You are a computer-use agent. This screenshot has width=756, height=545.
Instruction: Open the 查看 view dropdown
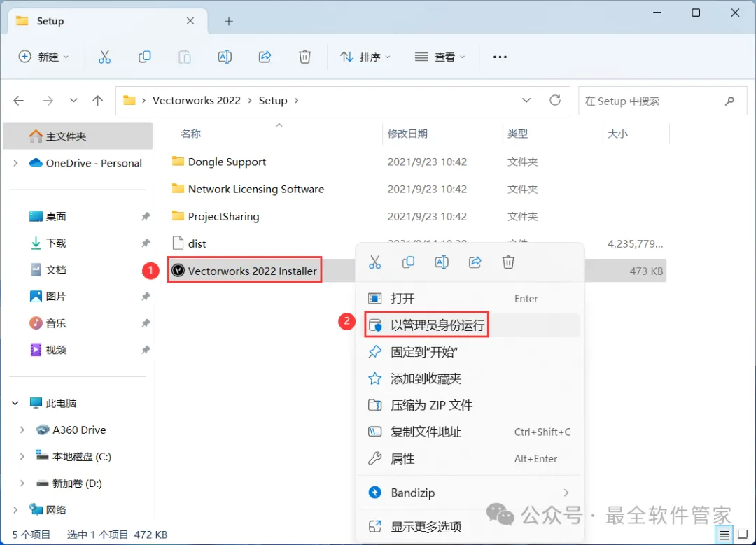pyautogui.click(x=440, y=57)
